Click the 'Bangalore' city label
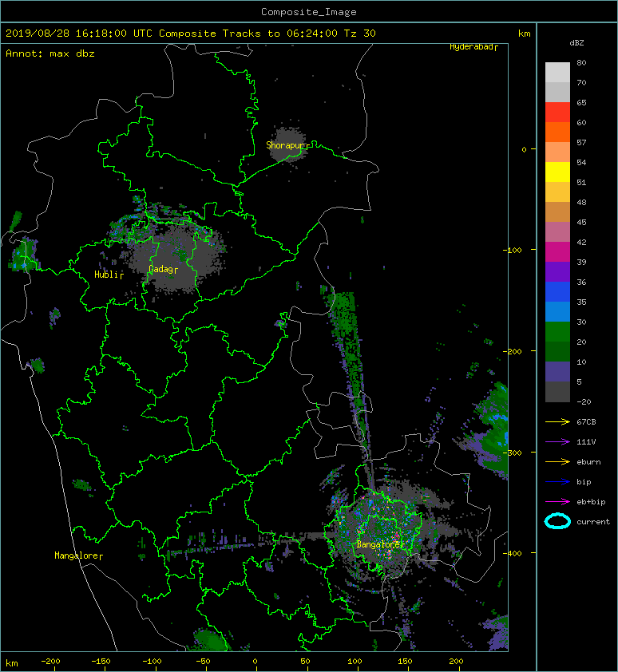This screenshot has width=618, height=672. (378, 544)
